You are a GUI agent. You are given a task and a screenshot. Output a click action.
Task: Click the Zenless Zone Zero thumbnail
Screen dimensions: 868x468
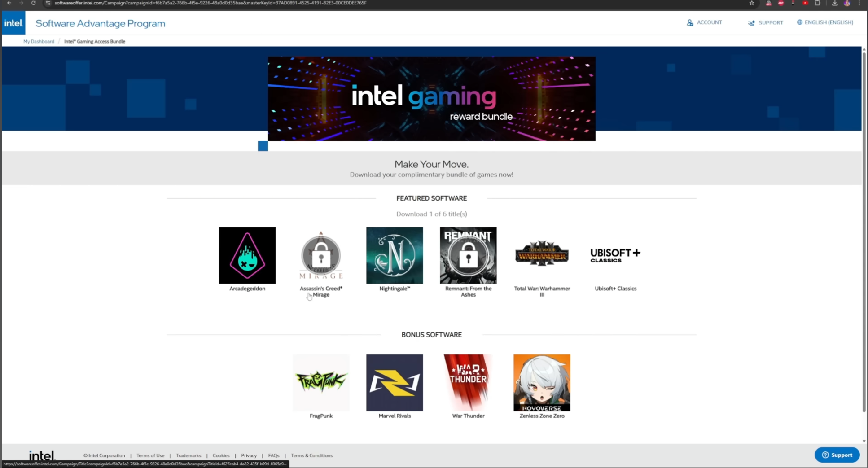pos(542,383)
